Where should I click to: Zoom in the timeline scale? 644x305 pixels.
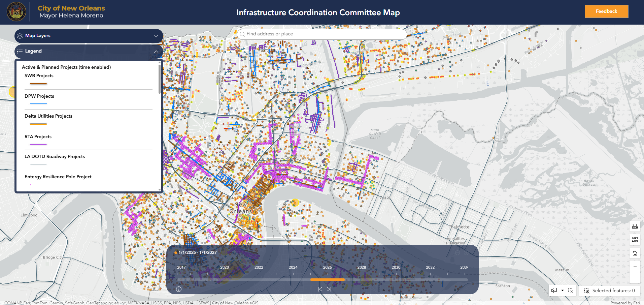tap(466, 252)
